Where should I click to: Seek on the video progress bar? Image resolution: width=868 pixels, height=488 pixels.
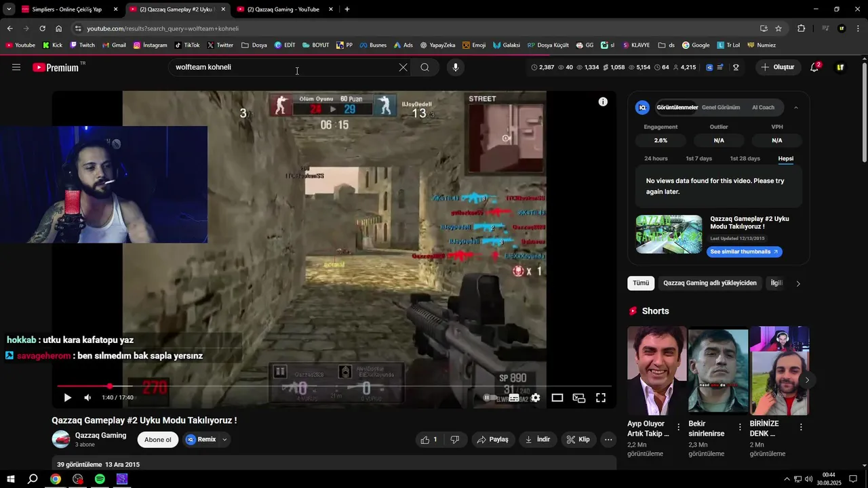pos(334,386)
